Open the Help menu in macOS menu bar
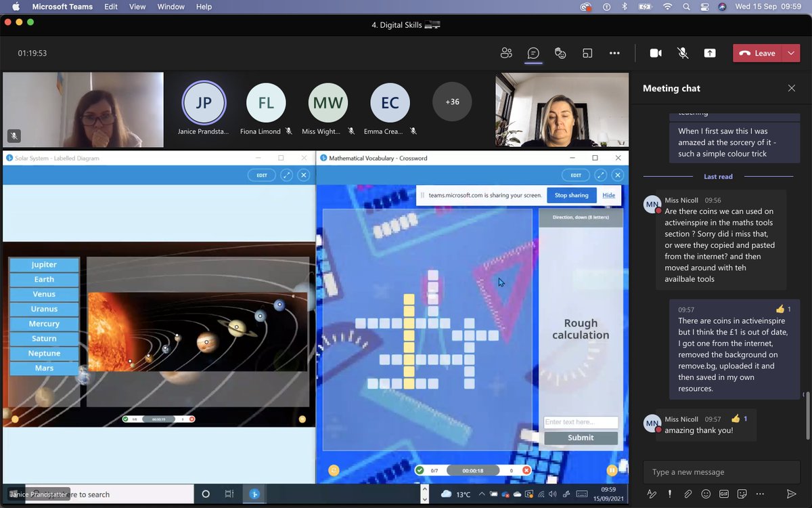This screenshot has height=508, width=812. tap(204, 7)
